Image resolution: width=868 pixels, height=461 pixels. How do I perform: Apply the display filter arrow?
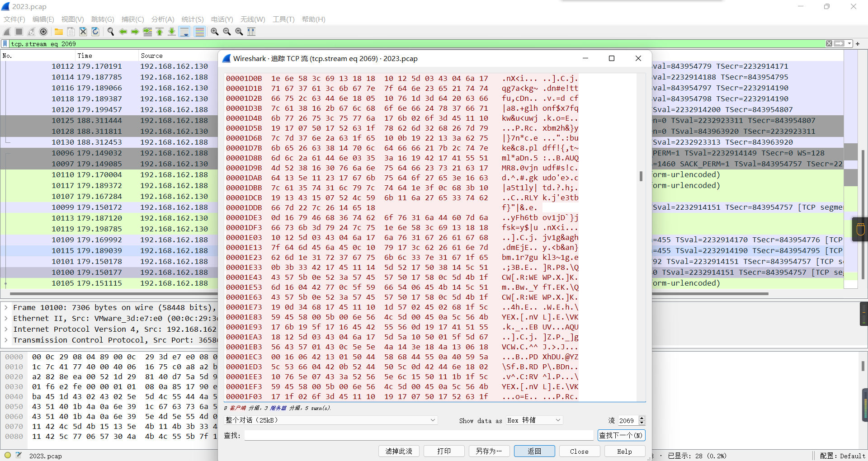tap(839, 44)
